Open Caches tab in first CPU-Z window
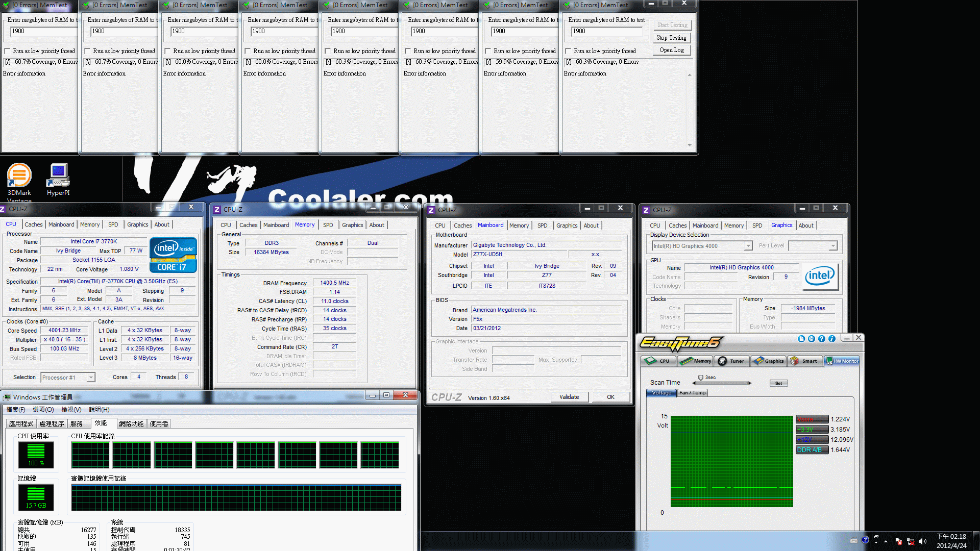 click(x=34, y=224)
